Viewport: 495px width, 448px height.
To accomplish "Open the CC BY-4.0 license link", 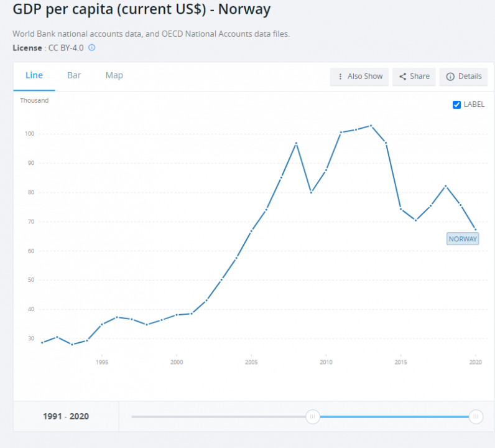I will [x=66, y=47].
